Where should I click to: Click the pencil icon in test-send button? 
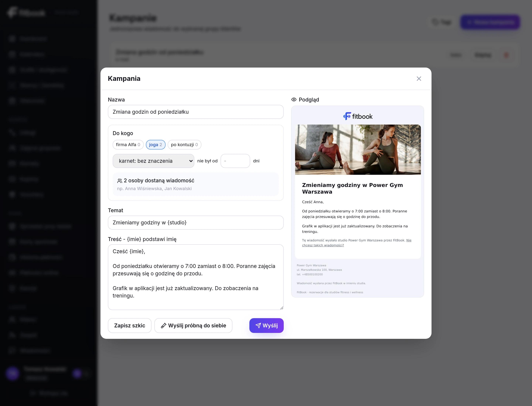tap(163, 326)
